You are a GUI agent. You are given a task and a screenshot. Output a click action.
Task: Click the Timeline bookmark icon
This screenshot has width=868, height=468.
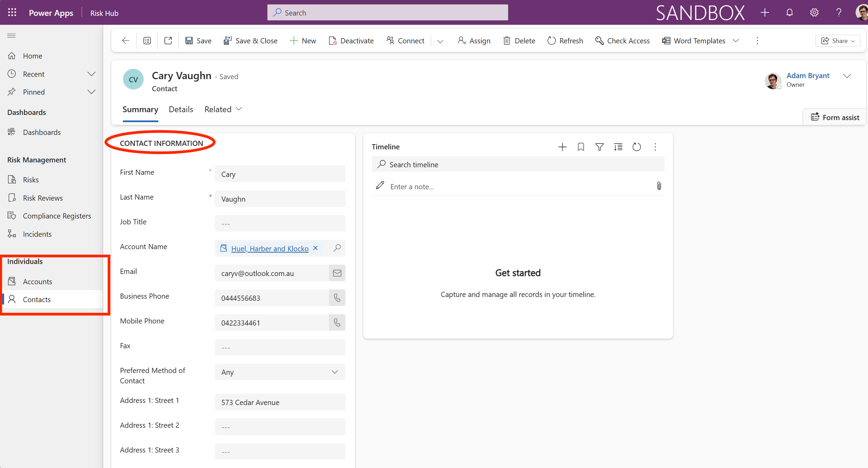[x=581, y=147]
